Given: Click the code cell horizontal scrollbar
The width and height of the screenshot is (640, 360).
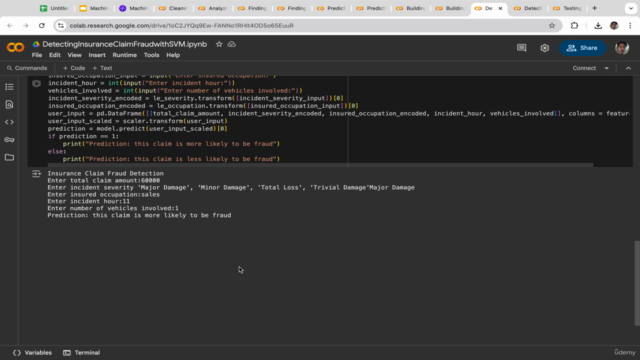Looking at the screenshot, I should pos(320,165).
